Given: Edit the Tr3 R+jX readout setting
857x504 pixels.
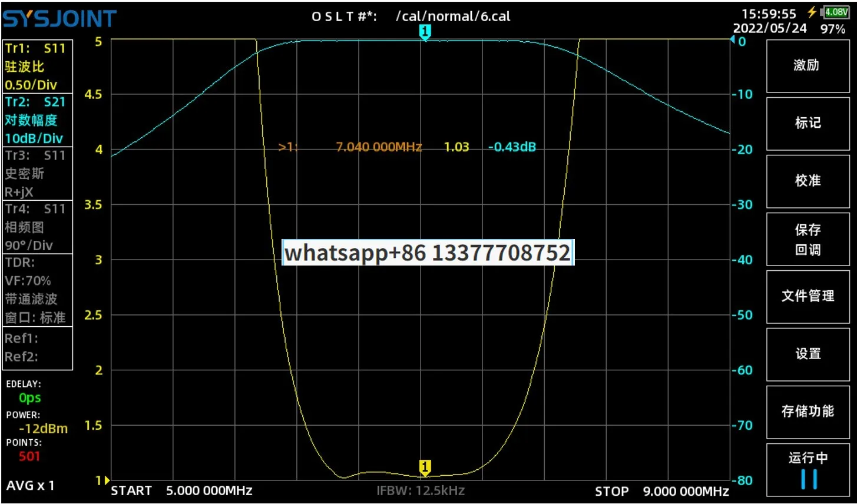Looking at the screenshot, I should pos(19,192).
